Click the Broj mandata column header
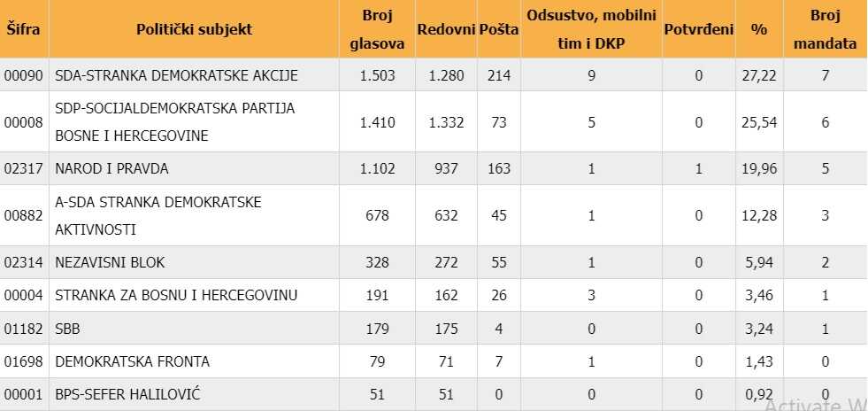 click(825, 29)
